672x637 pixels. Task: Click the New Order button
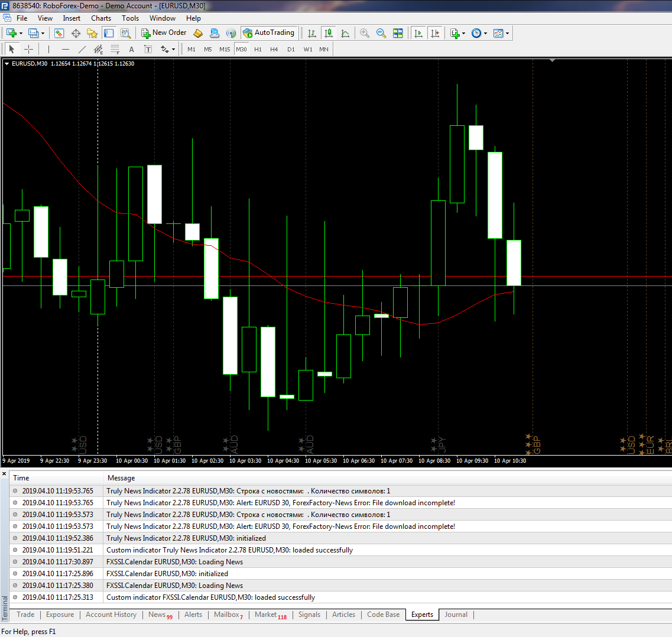point(164,32)
